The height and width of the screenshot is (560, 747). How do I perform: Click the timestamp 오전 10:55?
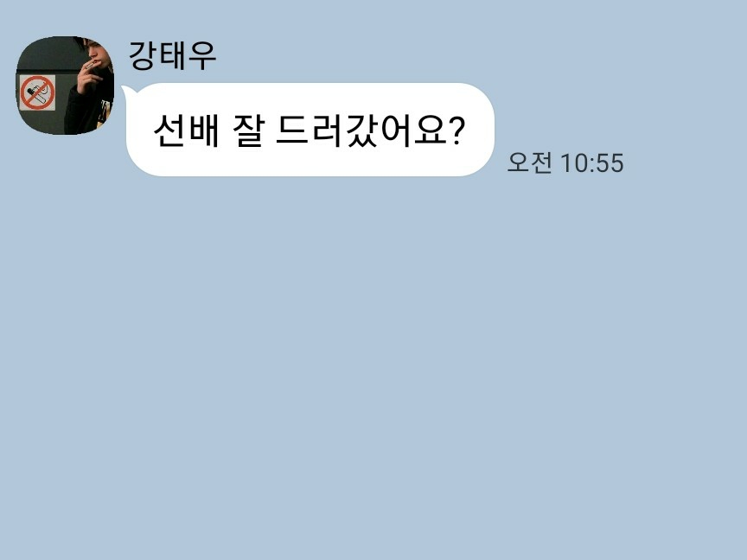(565, 162)
